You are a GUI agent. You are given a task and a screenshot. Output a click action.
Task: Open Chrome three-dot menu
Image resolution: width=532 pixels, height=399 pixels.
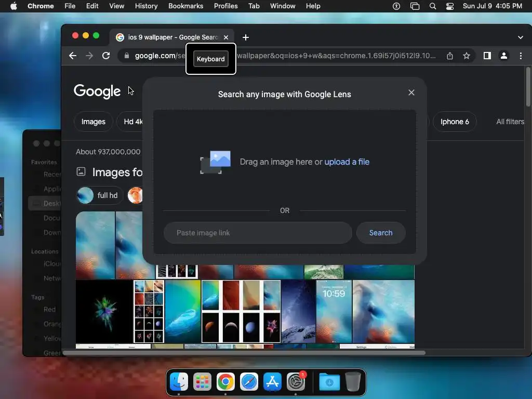click(x=521, y=56)
